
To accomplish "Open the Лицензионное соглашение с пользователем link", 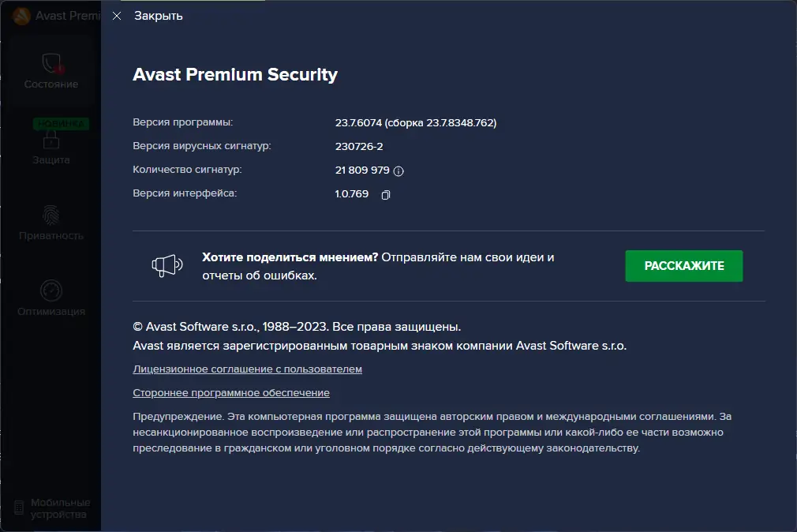I will 248,369.
